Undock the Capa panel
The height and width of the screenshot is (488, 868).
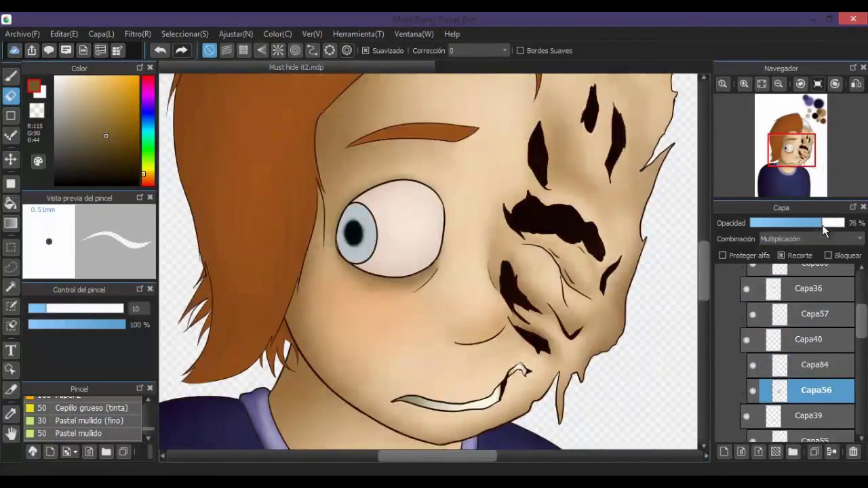tap(853, 207)
